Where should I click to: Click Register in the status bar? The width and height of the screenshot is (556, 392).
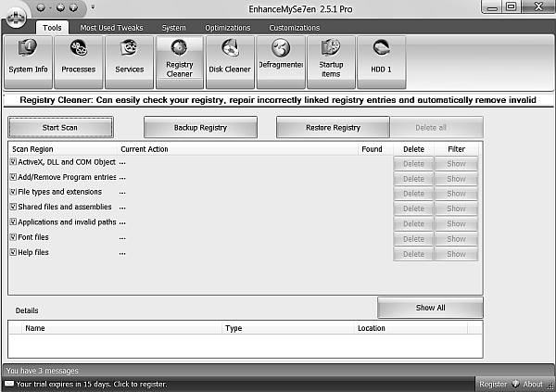click(493, 384)
